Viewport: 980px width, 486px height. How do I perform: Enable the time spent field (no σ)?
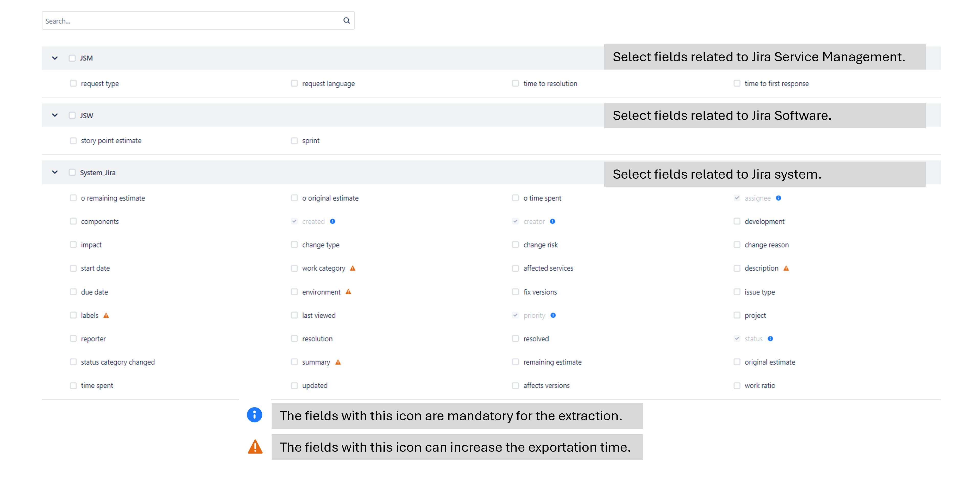pos(73,385)
